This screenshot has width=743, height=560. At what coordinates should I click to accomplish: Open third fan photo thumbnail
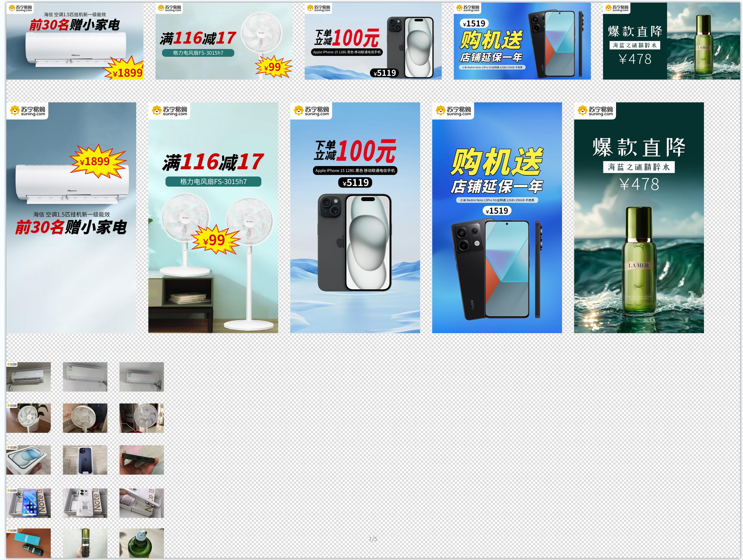click(142, 418)
